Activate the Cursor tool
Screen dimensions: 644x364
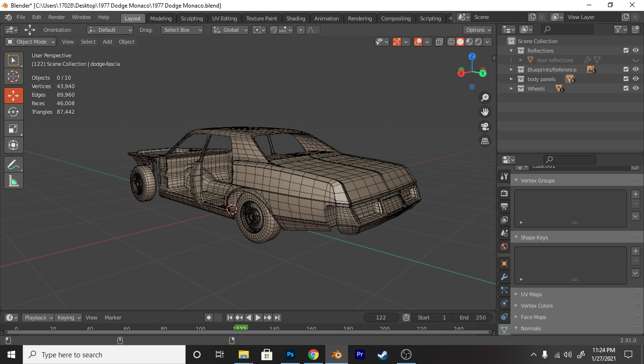coord(13,76)
